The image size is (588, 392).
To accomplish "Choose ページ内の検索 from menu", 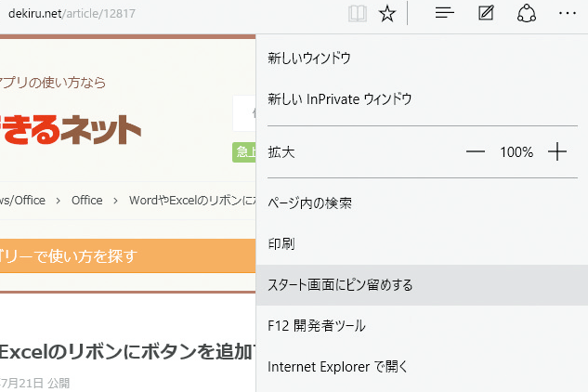I will [422, 203].
